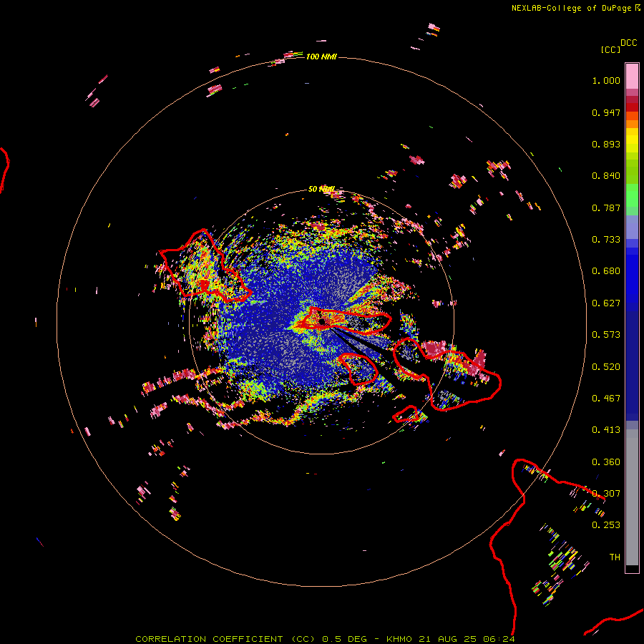644x644 pixels.
Task: Click the 0.520 colorbar value label
Action: (x=606, y=367)
